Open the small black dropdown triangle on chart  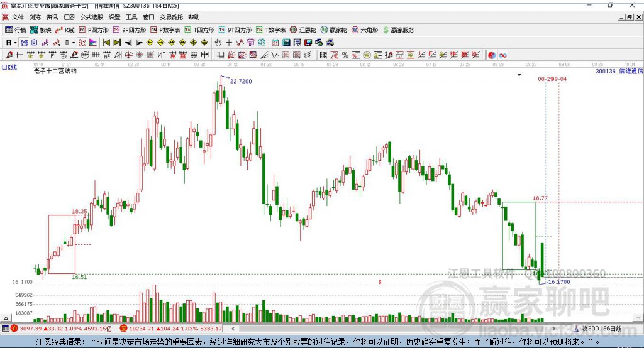click(519, 75)
